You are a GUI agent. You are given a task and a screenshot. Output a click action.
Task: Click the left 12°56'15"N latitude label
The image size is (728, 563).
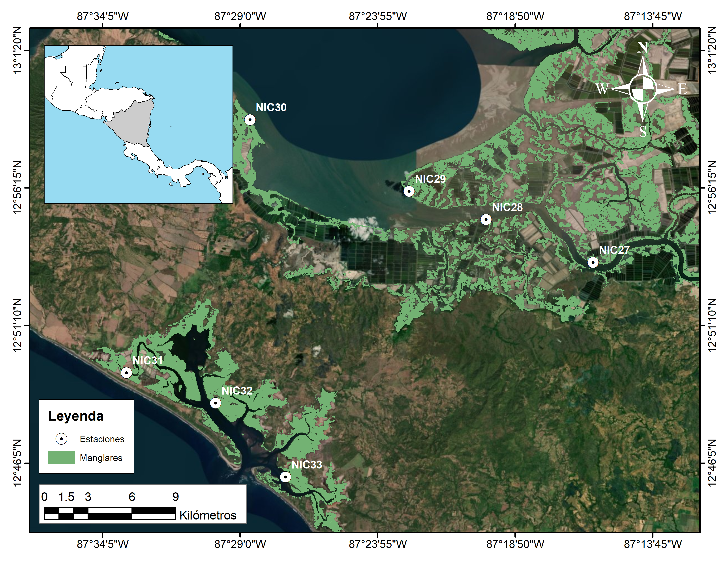tap(17, 187)
